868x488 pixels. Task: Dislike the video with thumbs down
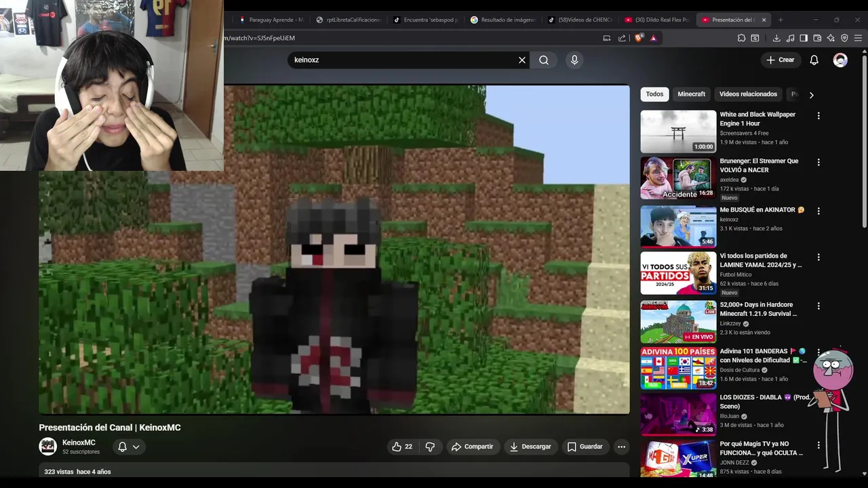click(430, 447)
